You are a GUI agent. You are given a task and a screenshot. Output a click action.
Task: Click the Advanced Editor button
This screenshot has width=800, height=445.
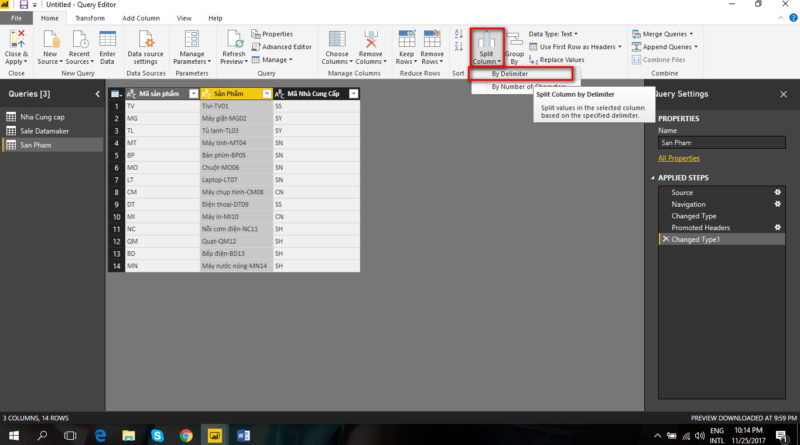(x=286, y=46)
